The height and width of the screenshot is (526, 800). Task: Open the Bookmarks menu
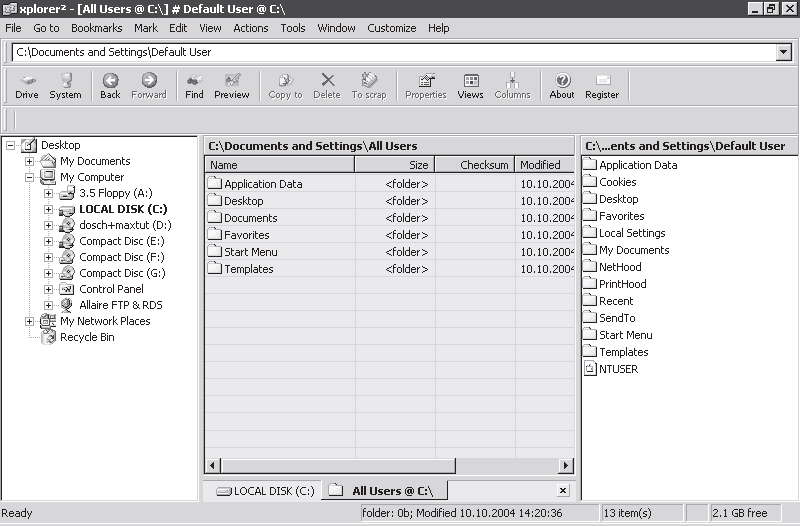(x=96, y=28)
